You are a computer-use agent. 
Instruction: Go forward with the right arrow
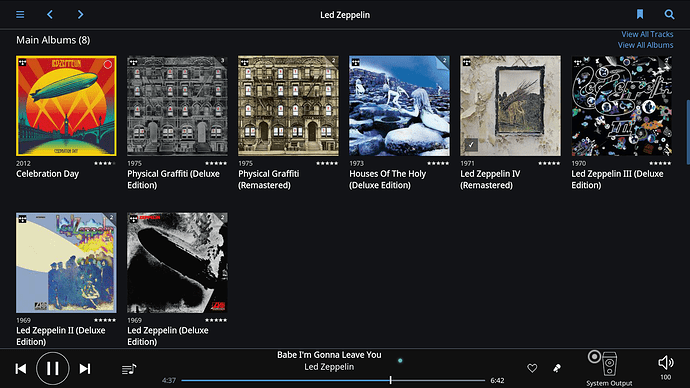click(x=80, y=15)
